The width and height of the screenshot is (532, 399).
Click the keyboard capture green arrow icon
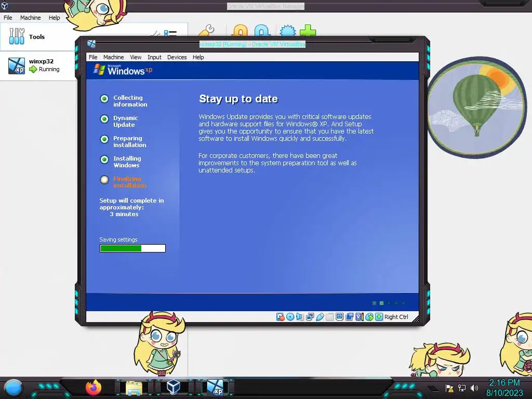(379, 317)
